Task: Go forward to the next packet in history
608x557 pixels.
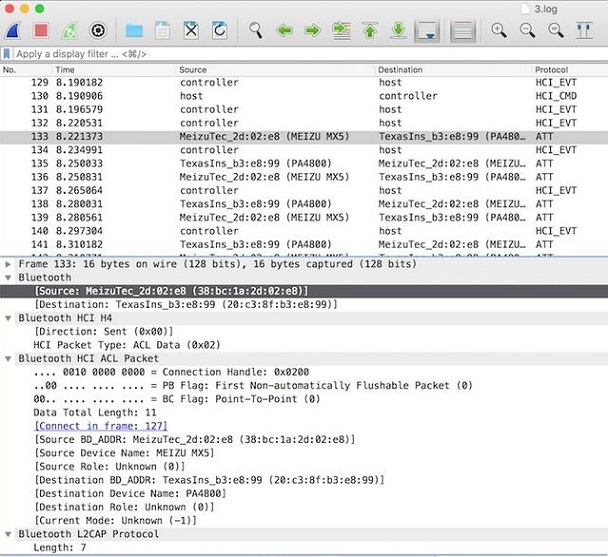Action: click(x=312, y=30)
